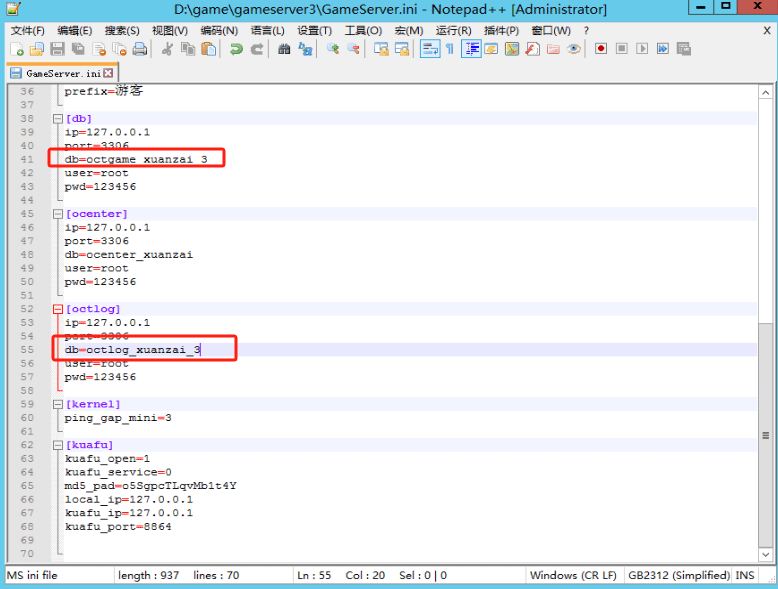Zoom out using toolbar magnifier
The height and width of the screenshot is (589, 778).
353,49
